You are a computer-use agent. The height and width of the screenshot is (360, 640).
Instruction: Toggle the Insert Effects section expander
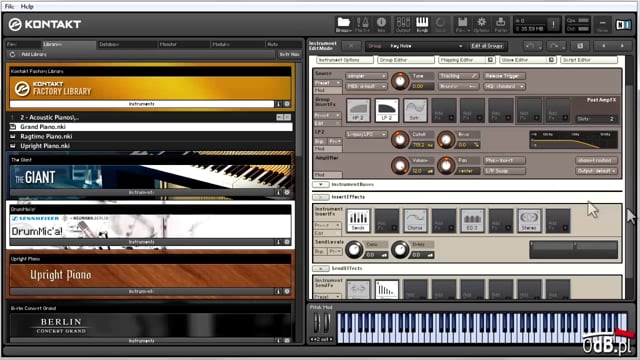click(x=321, y=197)
